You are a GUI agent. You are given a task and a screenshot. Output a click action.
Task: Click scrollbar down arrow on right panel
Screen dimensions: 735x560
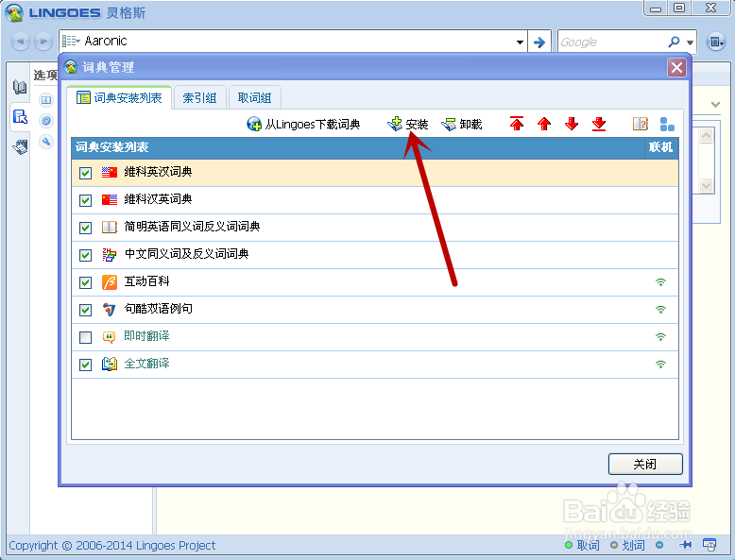click(706, 186)
